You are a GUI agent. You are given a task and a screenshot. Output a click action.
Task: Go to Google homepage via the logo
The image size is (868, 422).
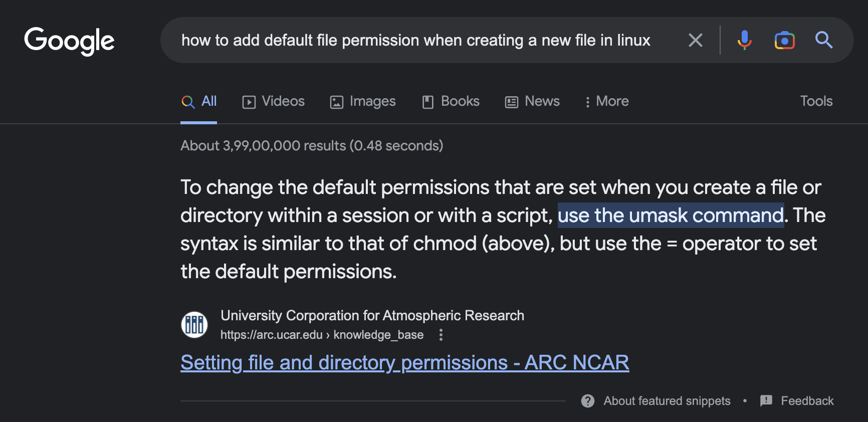point(69,41)
